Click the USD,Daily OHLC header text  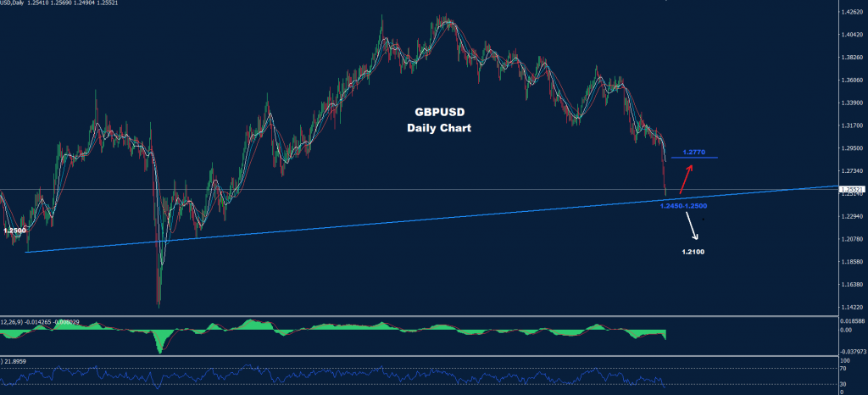coord(58,3)
